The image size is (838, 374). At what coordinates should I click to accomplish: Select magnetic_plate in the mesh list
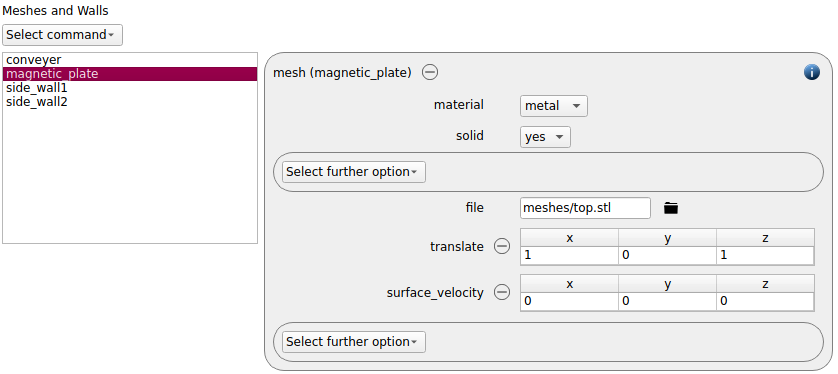coord(130,74)
